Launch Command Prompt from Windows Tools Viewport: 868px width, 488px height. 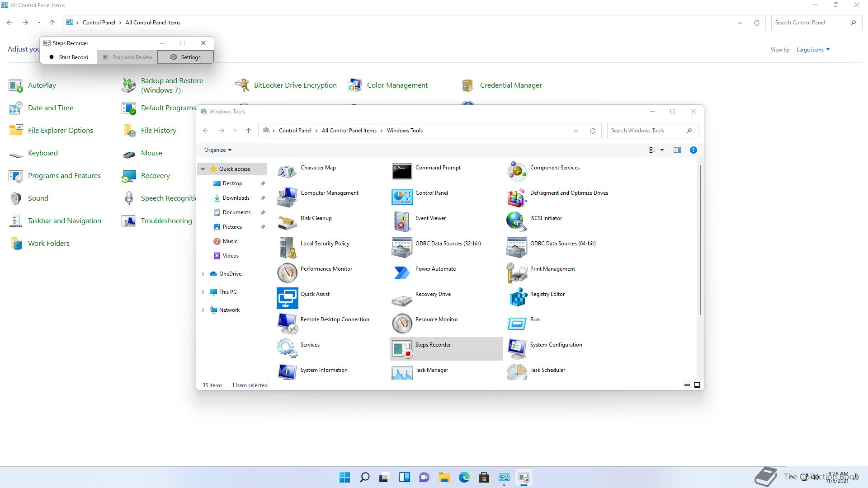point(402,171)
